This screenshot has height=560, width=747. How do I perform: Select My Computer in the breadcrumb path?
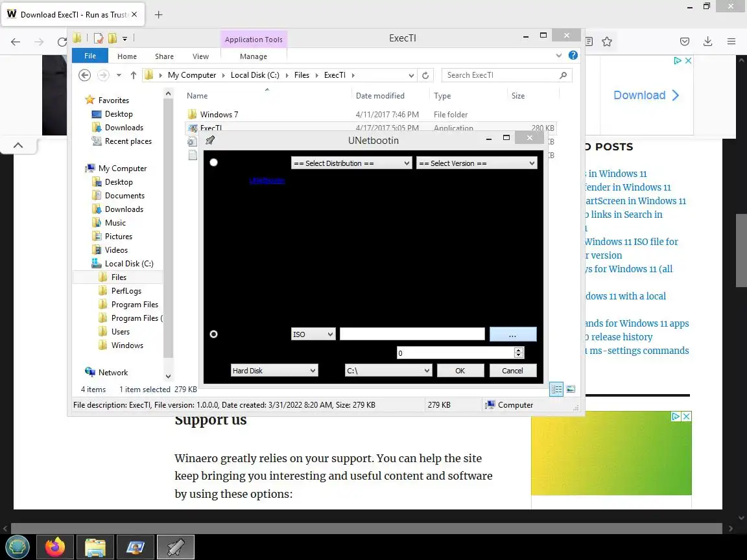coord(192,75)
